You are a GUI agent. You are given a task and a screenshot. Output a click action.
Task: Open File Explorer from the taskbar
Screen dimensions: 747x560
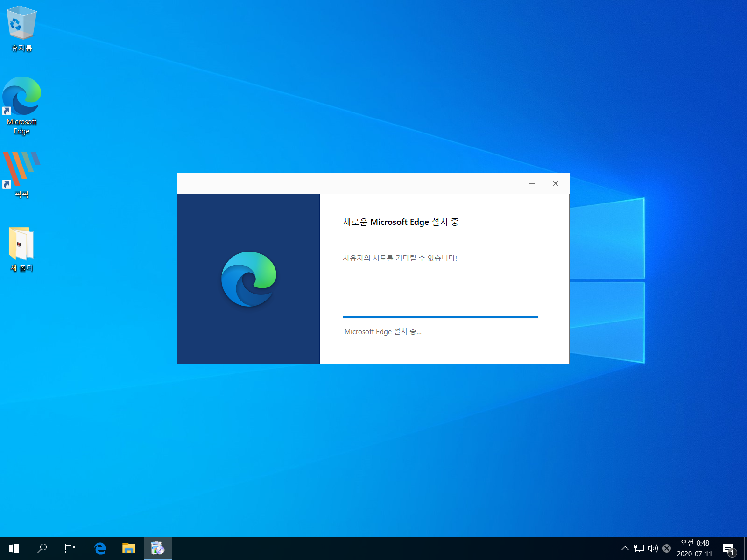pyautogui.click(x=128, y=548)
